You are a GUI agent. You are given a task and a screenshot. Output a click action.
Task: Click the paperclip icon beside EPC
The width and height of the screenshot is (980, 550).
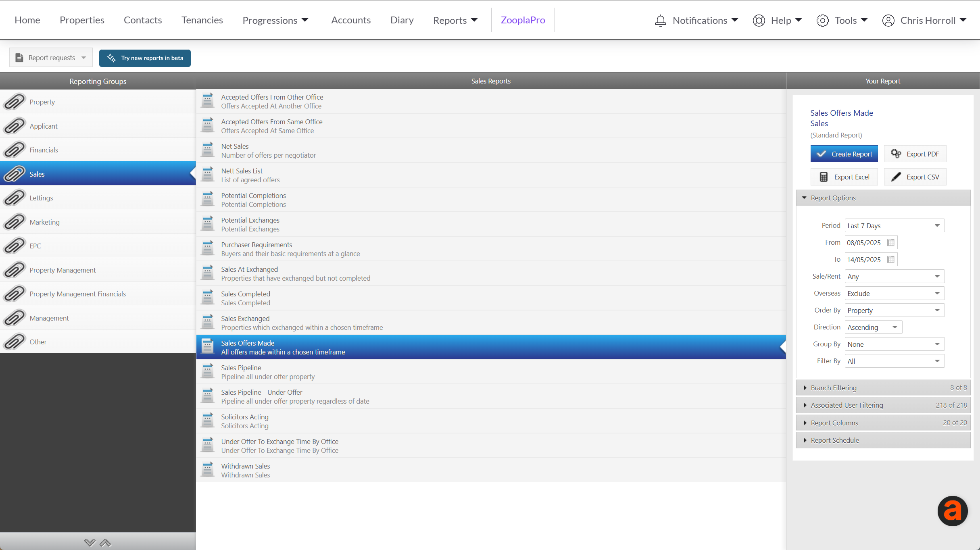[15, 246]
